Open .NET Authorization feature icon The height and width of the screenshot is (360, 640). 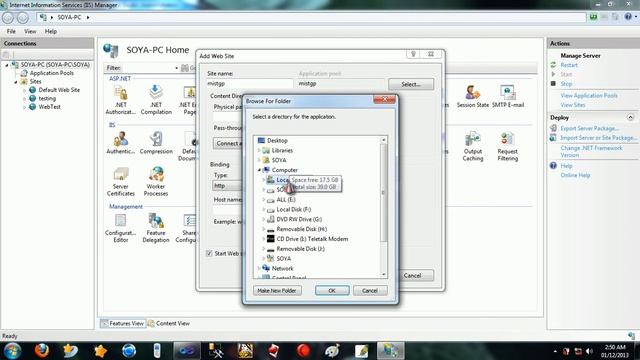120,100
